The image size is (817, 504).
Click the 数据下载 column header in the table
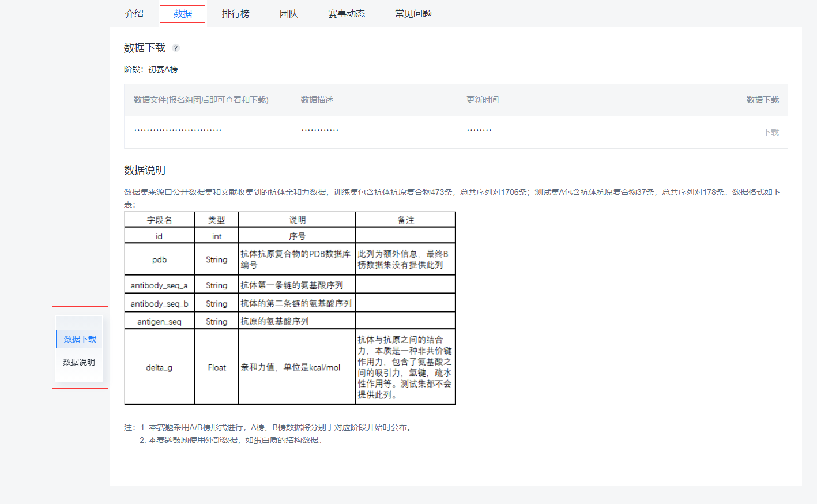(x=763, y=100)
